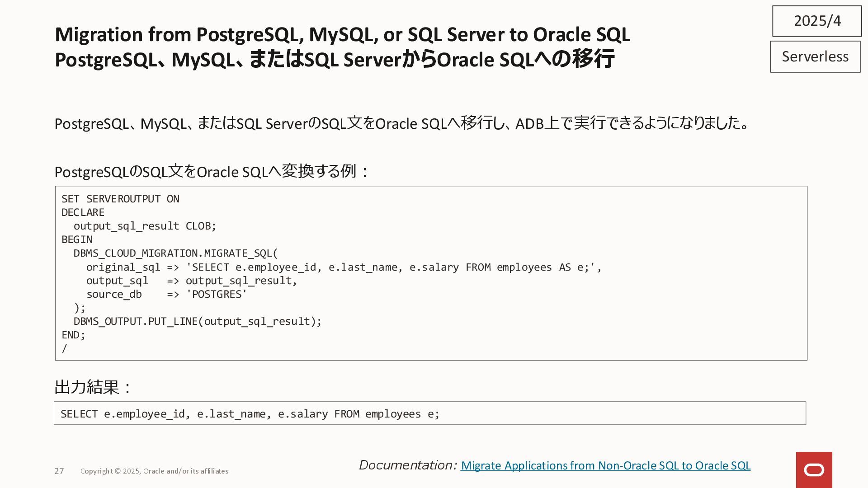Image resolution: width=868 pixels, height=488 pixels.
Task: Click the SET SERVEROUTPUT ON line
Action: 120,199
